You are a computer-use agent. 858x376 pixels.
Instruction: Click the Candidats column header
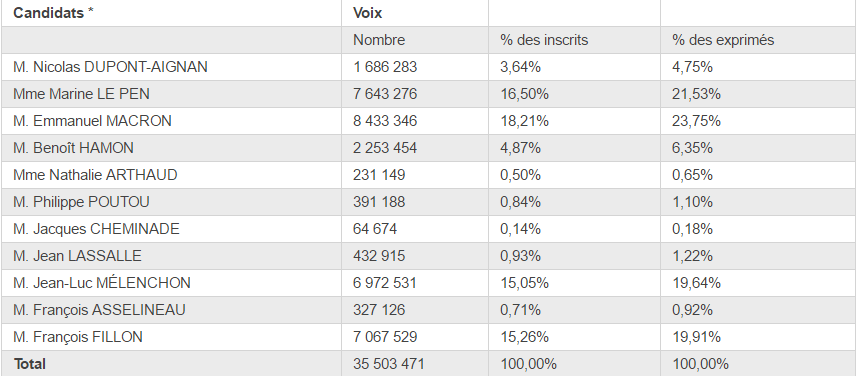coord(171,13)
